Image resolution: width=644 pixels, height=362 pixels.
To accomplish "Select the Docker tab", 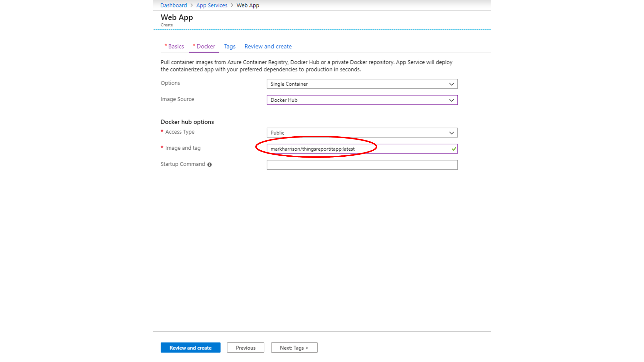I will (x=205, y=47).
